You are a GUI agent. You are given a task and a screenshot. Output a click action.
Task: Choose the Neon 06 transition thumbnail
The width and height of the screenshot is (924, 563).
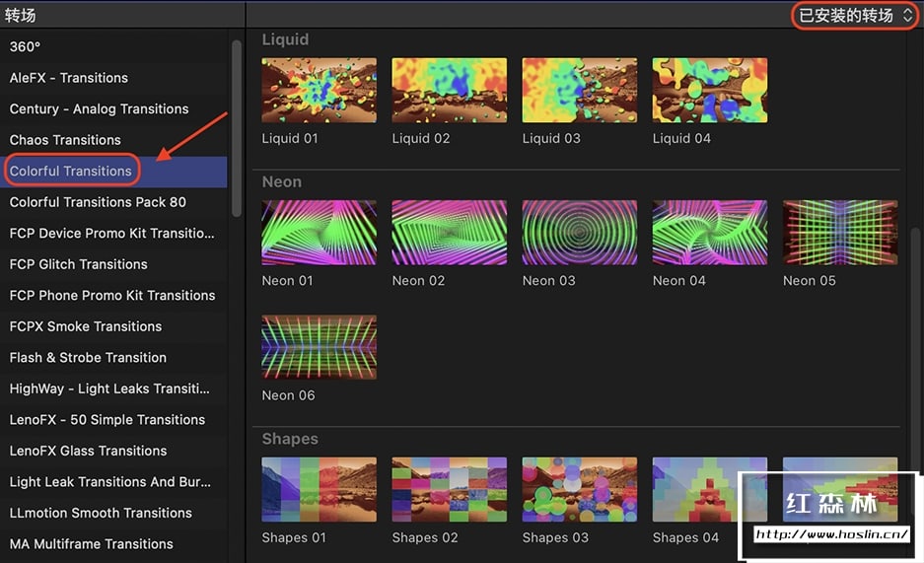(x=319, y=347)
